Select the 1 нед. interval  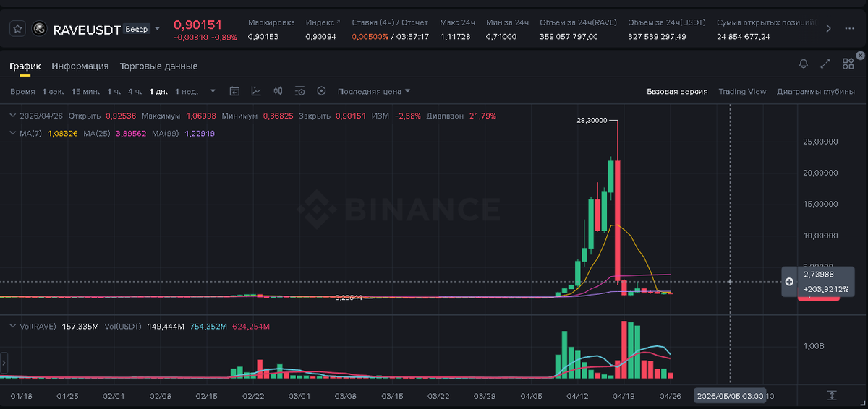(187, 92)
